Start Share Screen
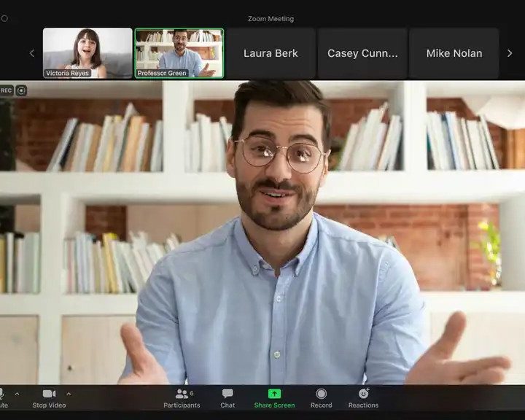This screenshot has width=525, height=420. tap(275, 398)
